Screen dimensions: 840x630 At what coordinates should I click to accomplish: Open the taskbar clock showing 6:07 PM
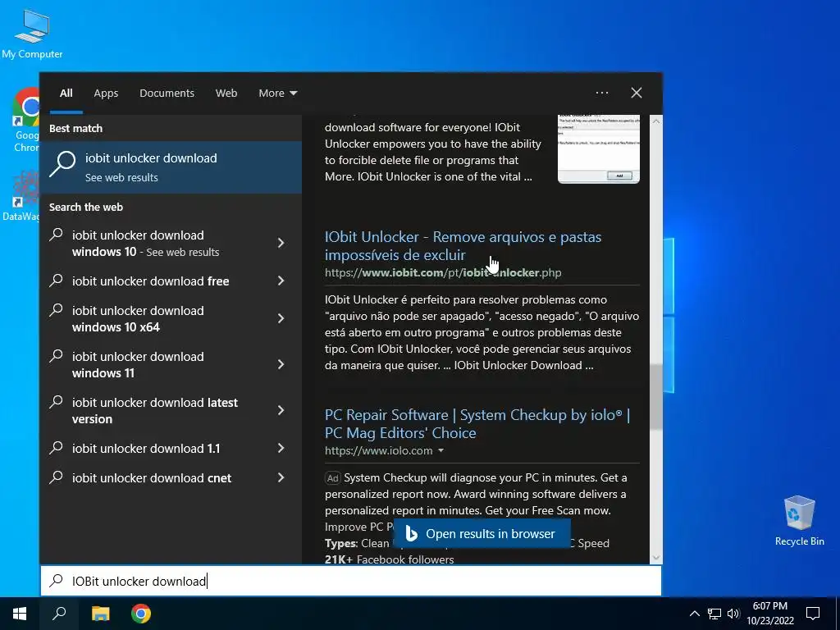(769, 614)
